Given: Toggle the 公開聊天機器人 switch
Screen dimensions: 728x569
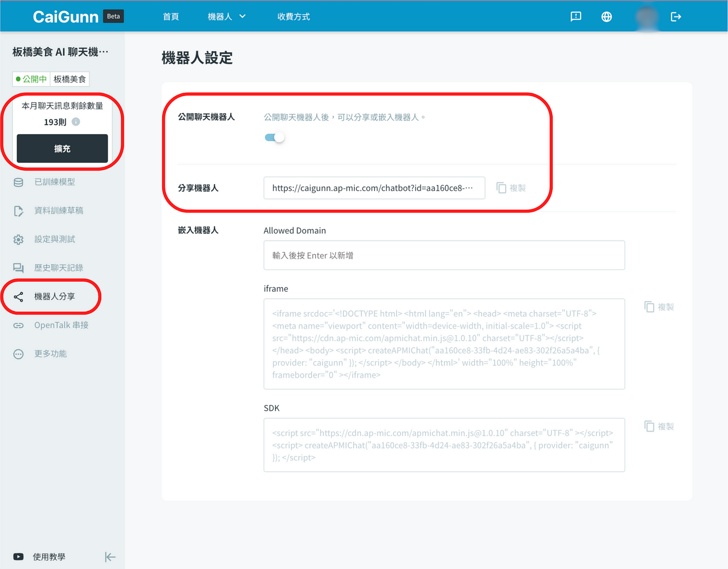Looking at the screenshot, I should tap(274, 137).
